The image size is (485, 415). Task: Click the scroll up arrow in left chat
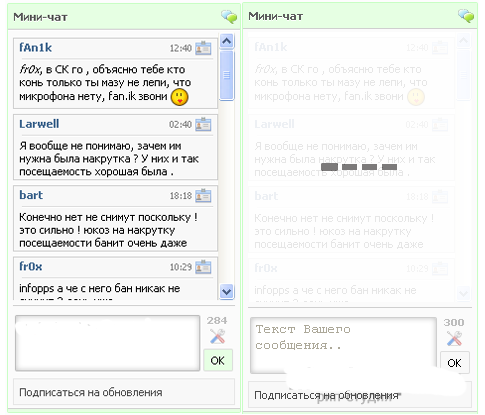(x=227, y=41)
